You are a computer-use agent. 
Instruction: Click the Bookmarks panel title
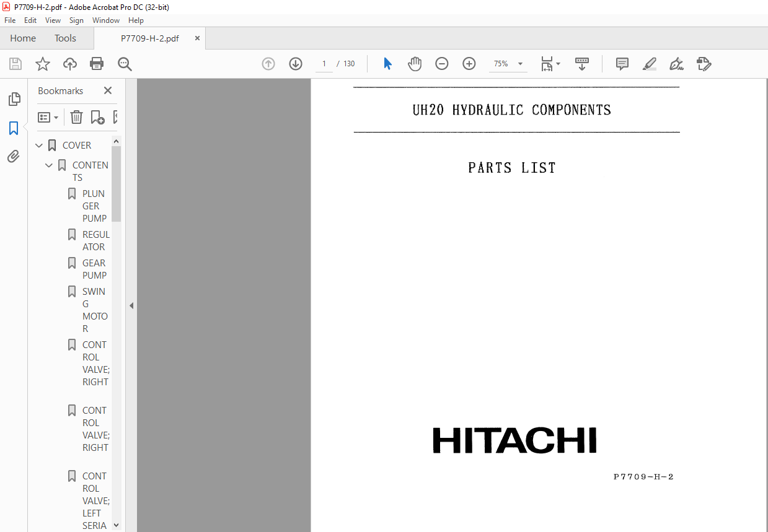[60, 90]
